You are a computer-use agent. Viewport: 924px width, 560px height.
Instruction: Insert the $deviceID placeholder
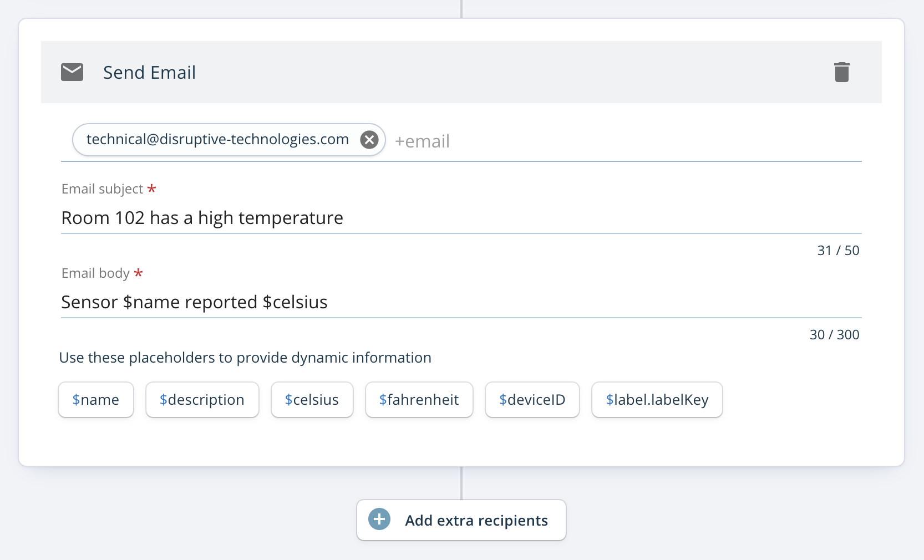(532, 400)
